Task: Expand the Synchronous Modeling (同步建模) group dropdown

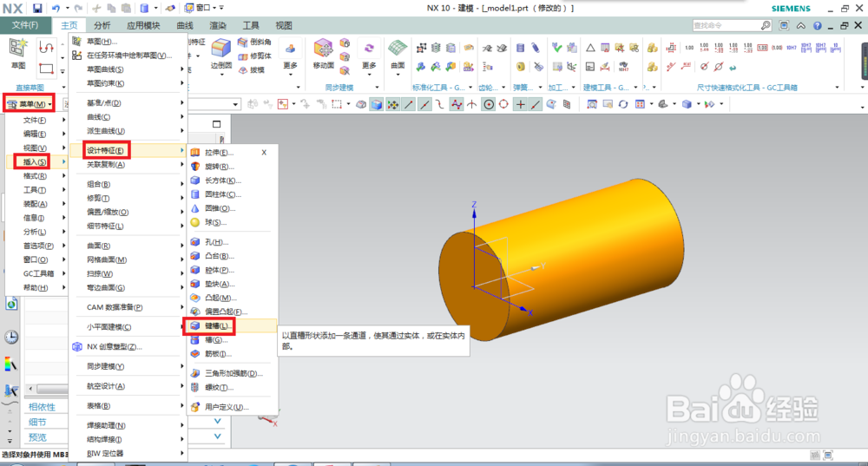Action: [378, 88]
